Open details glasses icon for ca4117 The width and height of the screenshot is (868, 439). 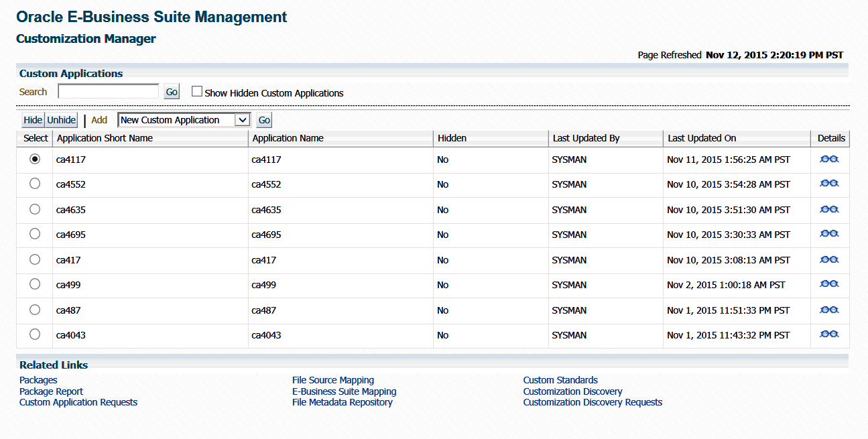[829, 159]
